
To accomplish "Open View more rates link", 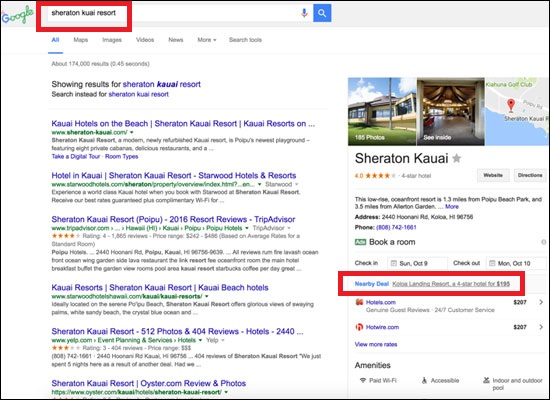I will (376, 344).
